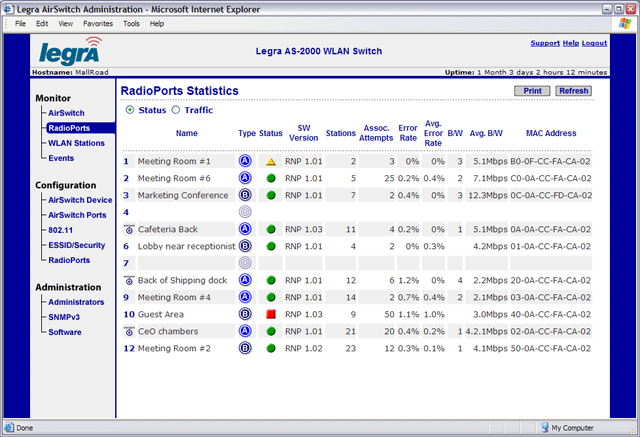Click port number 10 for Guest Area
This screenshot has width=640, height=437.
click(x=129, y=314)
